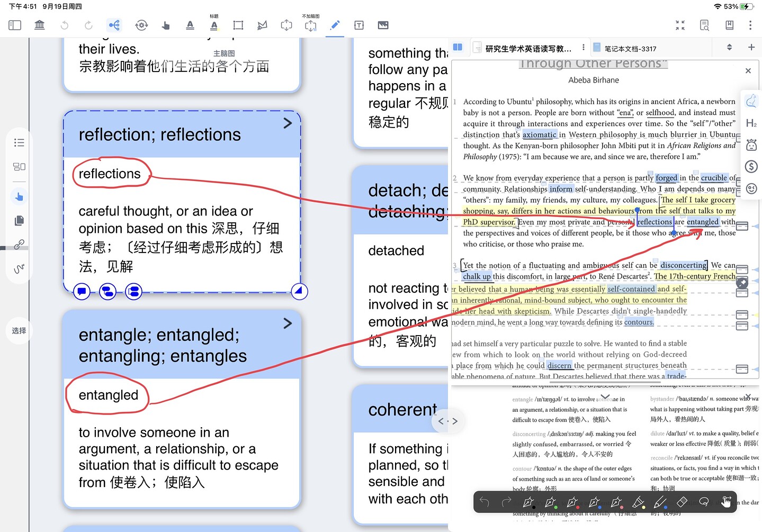This screenshot has width=762, height=532.
Task: Click the squiggle line icon in left sidebar
Action: tap(19, 268)
